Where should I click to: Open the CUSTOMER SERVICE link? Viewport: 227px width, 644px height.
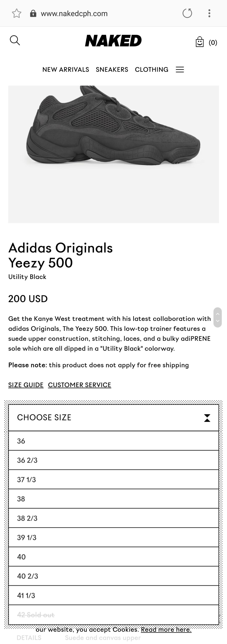click(79, 385)
